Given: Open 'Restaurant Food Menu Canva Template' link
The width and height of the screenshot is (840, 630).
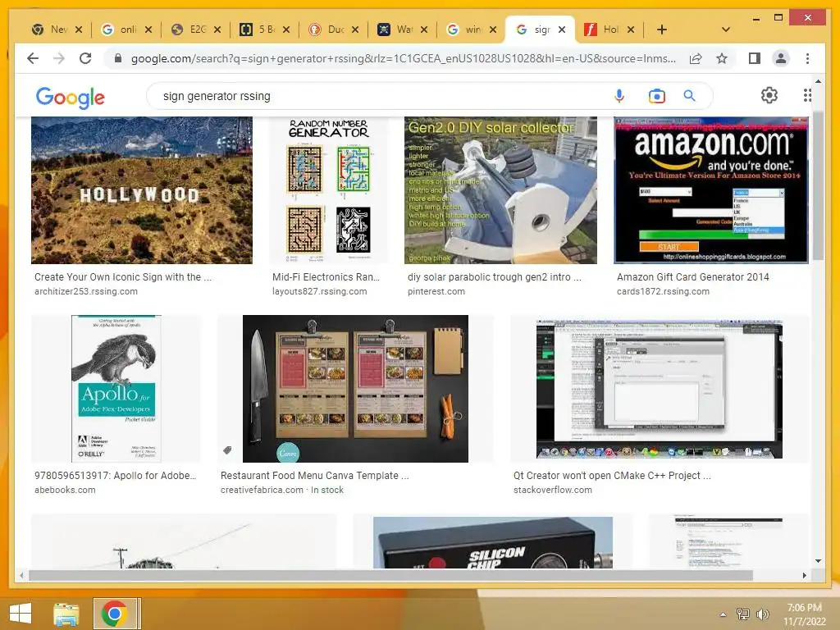Looking at the screenshot, I should click(x=314, y=476).
